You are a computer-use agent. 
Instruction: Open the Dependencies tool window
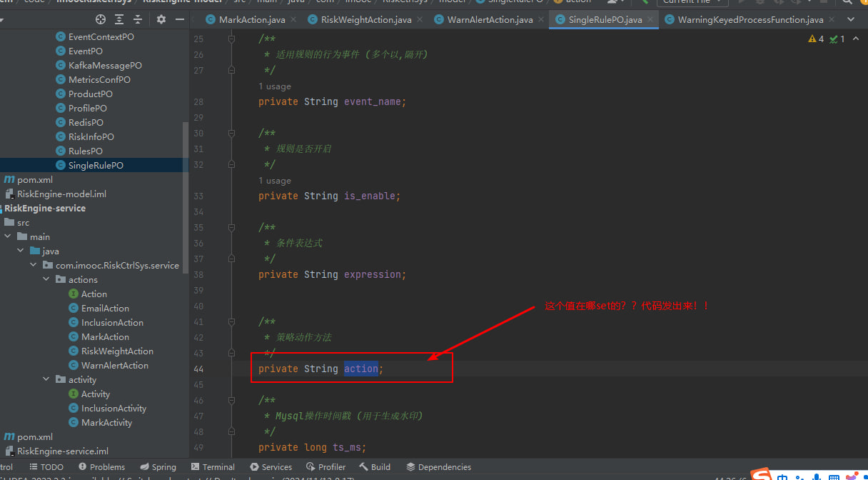click(x=439, y=466)
